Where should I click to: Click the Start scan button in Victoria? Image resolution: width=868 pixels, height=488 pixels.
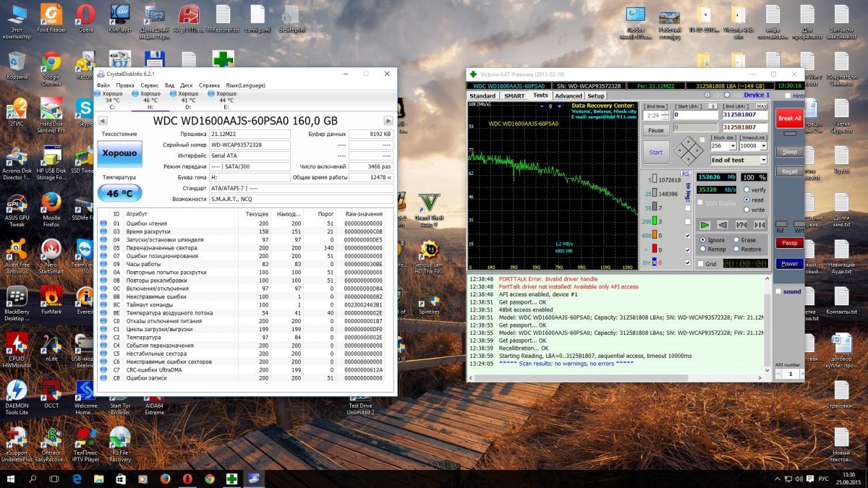656,153
